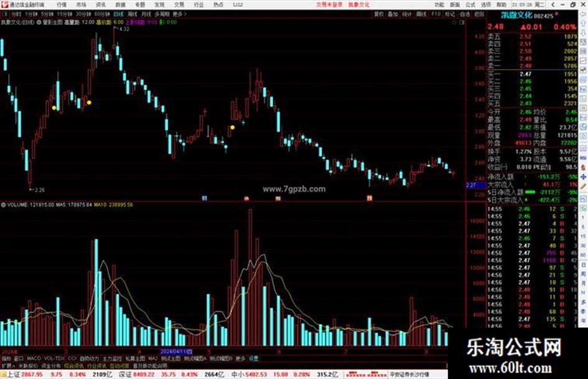Select the 日线 daily chart tab

click(118, 14)
